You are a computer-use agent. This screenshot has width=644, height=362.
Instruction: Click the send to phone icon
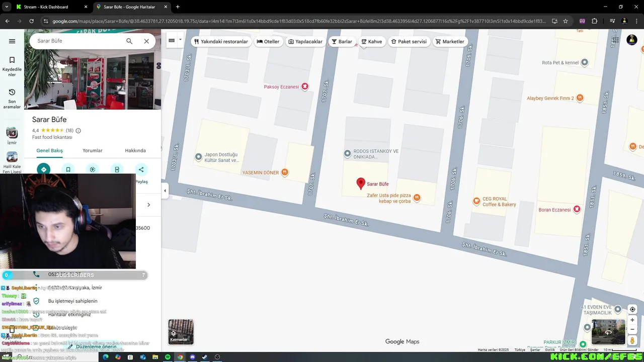117,169
